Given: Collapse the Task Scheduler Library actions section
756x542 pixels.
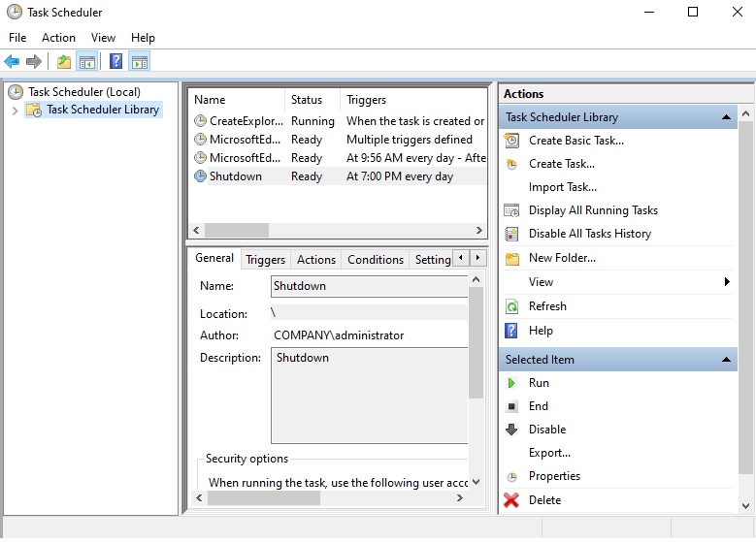Looking at the screenshot, I should [x=726, y=117].
